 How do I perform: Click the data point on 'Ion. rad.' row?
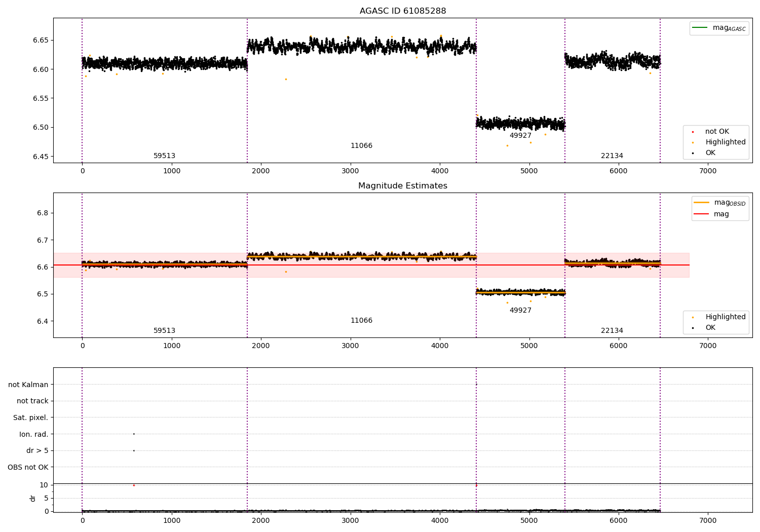(134, 434)
